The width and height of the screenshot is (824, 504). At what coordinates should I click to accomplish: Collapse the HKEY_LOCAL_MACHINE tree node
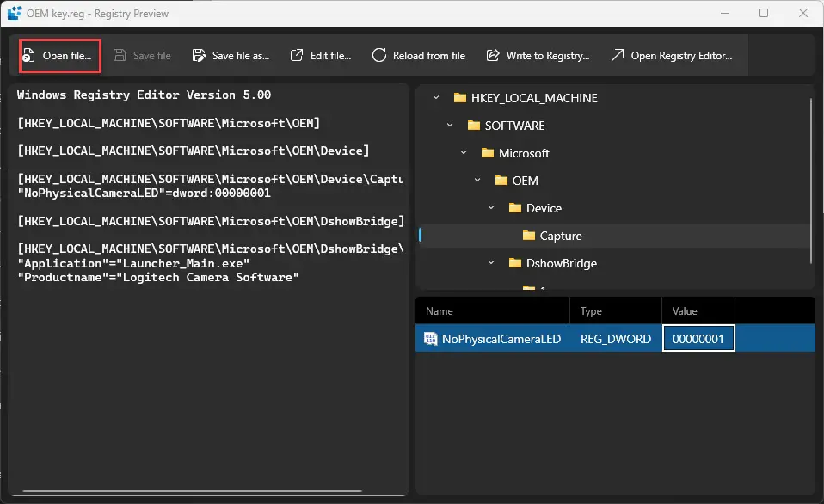coord(436,98)
